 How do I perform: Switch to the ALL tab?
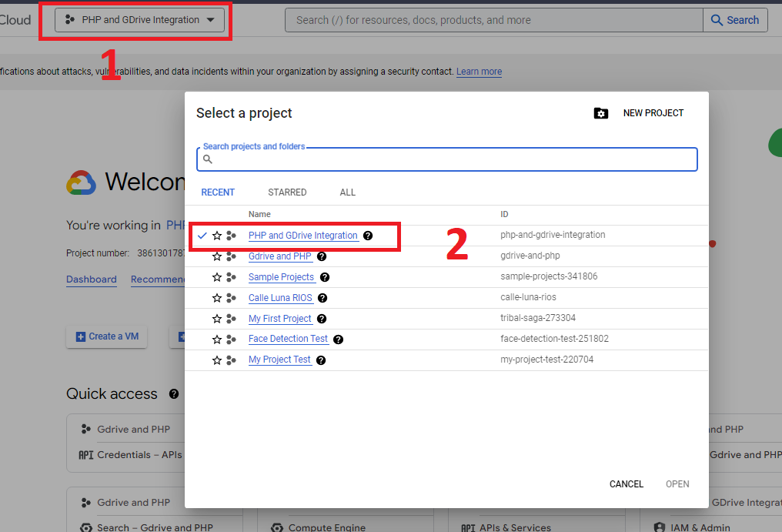click(x=348, y=192)
